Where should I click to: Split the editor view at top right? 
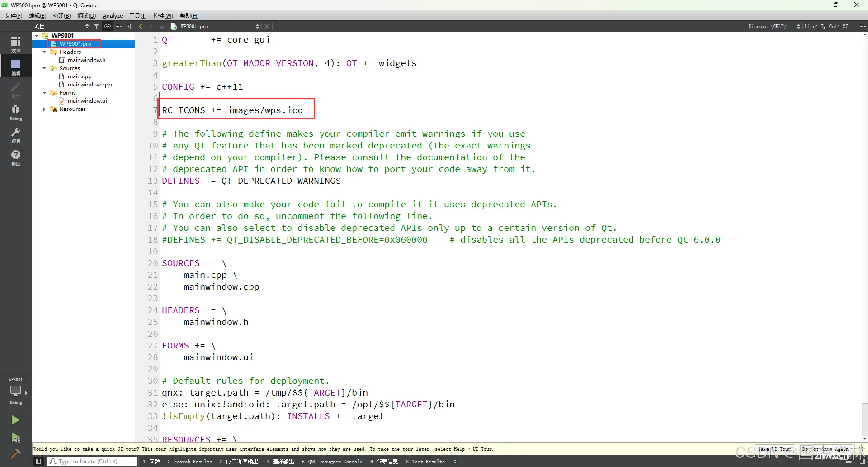point(862,26)
